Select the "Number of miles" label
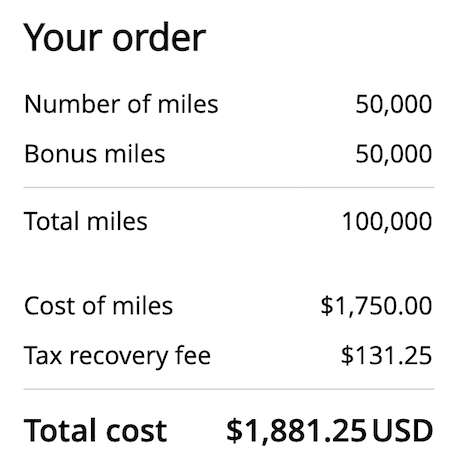 click(x=121, y=104)
